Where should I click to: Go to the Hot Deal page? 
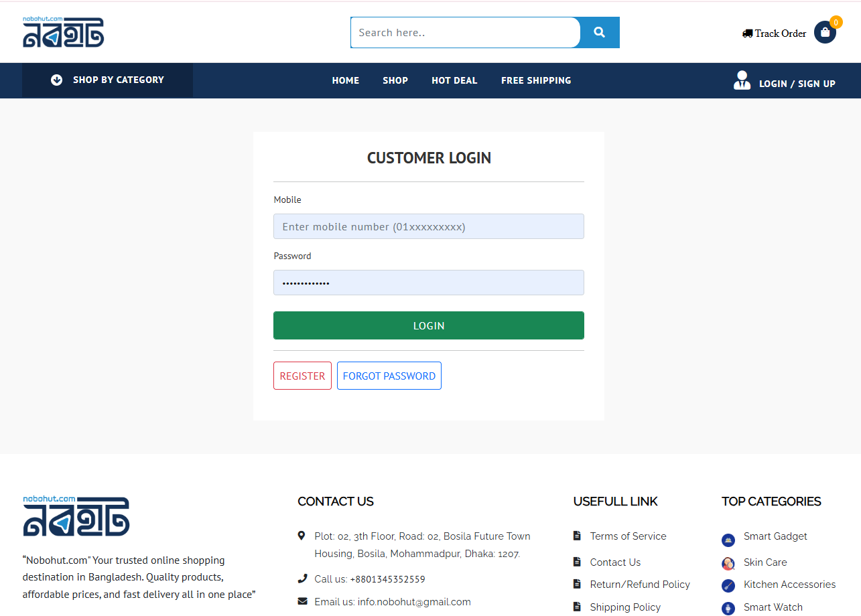click(x=454, y=80)
